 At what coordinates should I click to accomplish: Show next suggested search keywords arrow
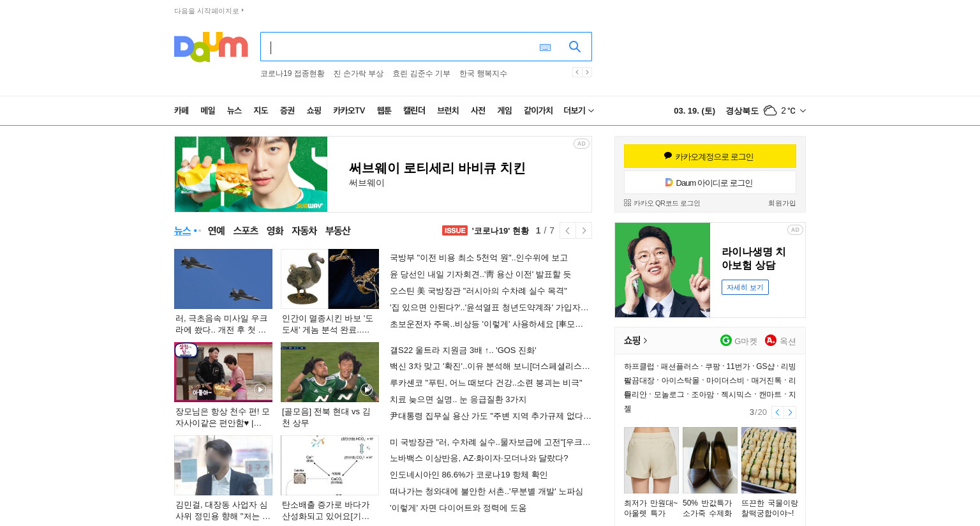click(x=587, y=72)
